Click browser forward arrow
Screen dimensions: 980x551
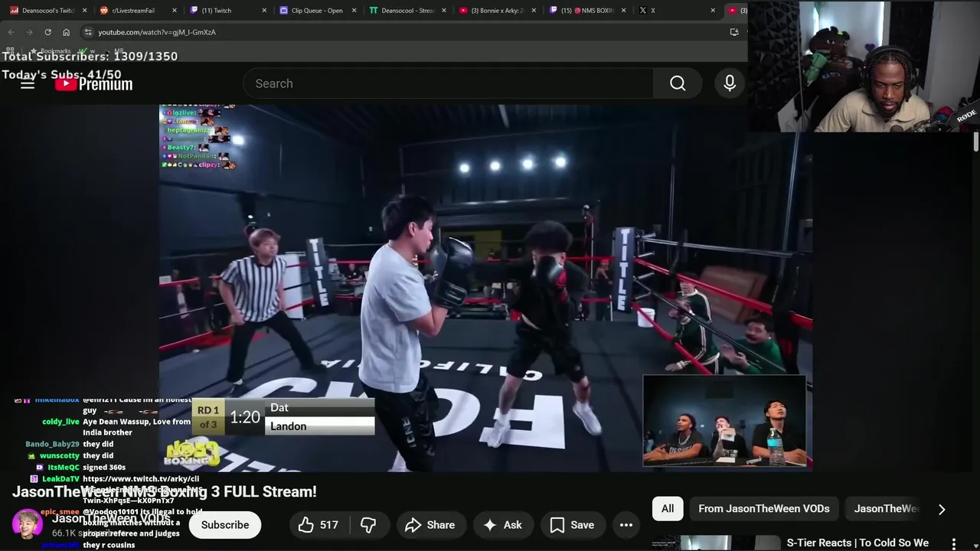(29, 32)
